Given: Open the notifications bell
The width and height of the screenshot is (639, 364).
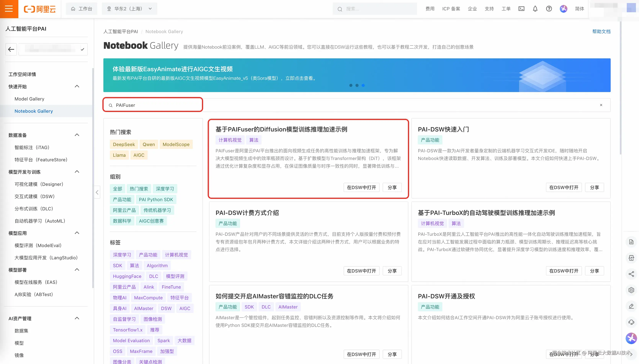Looking at the screenshot, I should [x=535, y=8].
